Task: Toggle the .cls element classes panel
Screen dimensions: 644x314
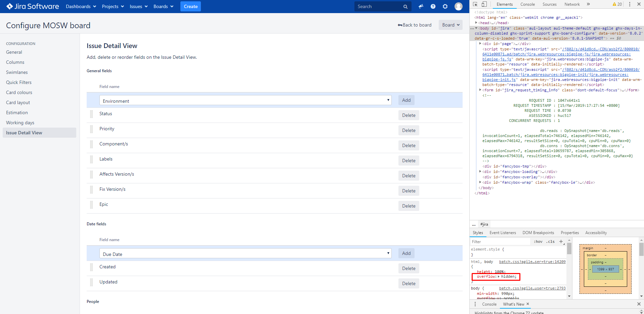Action: pyautogui.click(x=550, y=241)
